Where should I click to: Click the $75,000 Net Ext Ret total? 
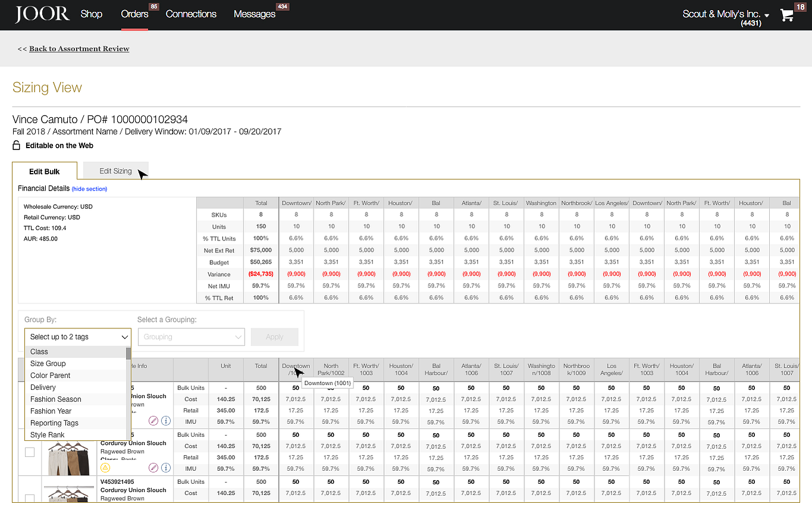point(261,250)
